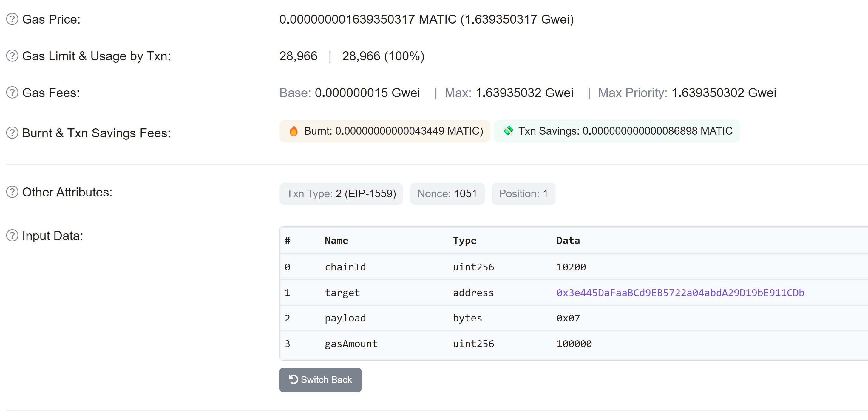
Task: Click the help icon beside Other Attributes
Action: 12,192
